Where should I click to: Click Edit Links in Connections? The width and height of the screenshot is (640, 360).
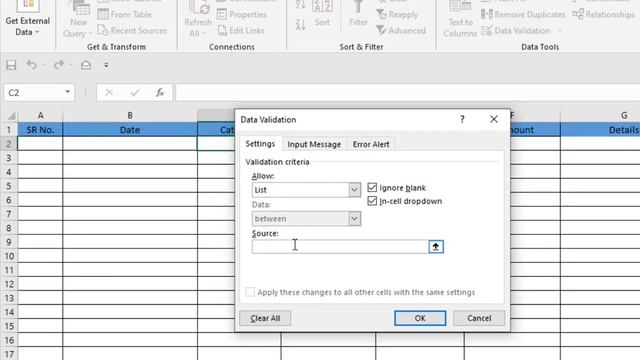241,31
